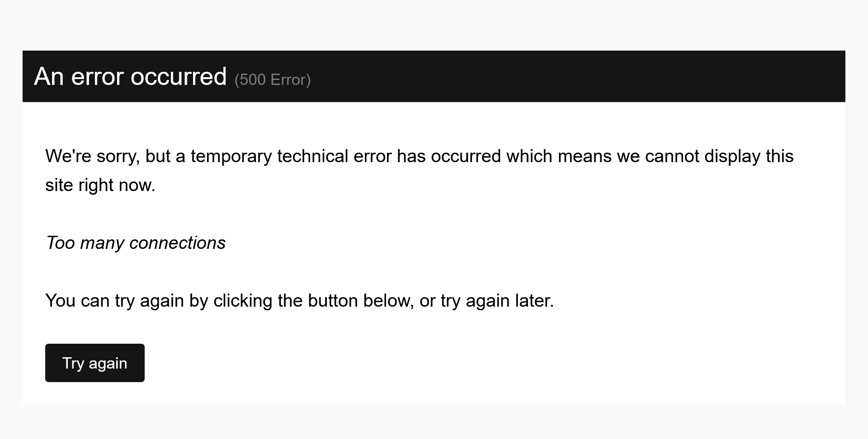The image size is (868, 439).
Task: Click the word "occurred" in the heading
Action: coord(179,76)
